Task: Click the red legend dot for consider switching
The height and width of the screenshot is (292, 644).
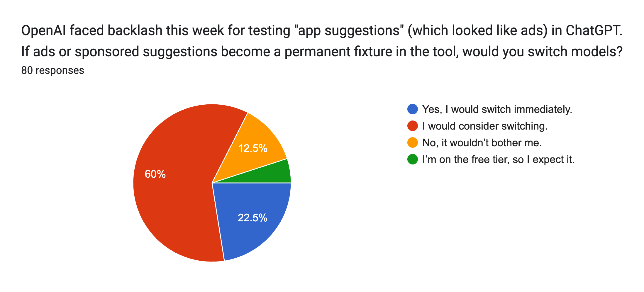Action: coord(412,126)
